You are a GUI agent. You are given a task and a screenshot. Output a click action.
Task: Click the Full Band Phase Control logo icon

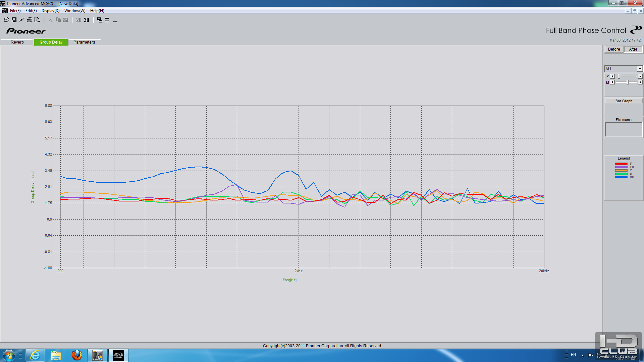pos(636,30)
